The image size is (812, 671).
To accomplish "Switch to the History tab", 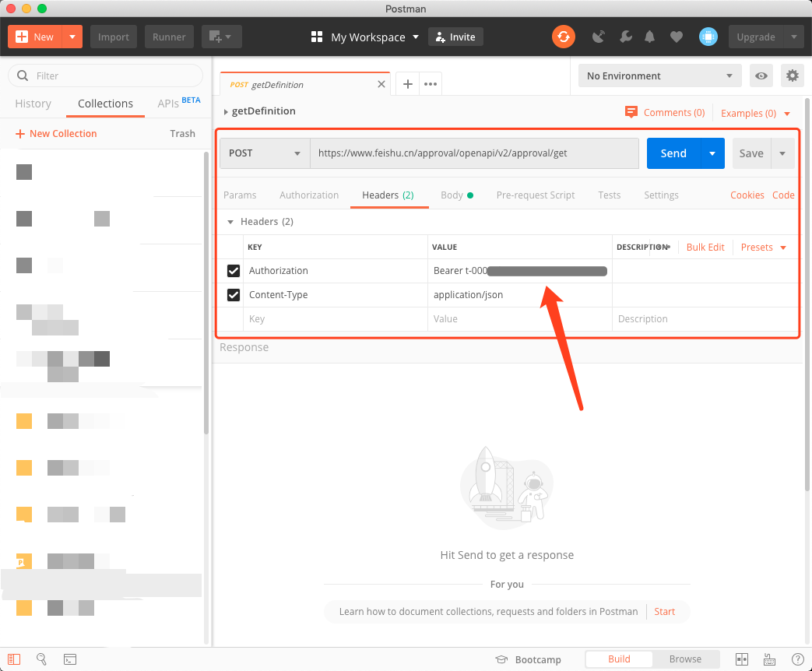I will 33,104.
